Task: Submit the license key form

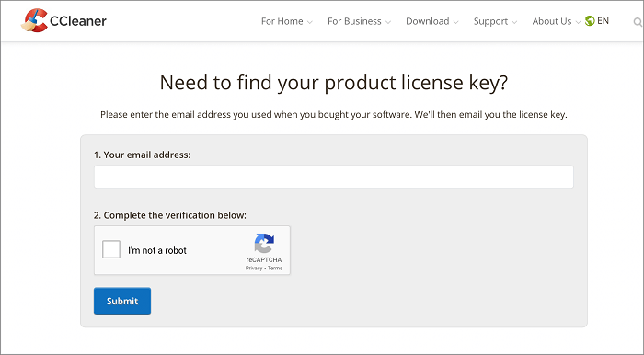Action: click(x=122, y=301)
